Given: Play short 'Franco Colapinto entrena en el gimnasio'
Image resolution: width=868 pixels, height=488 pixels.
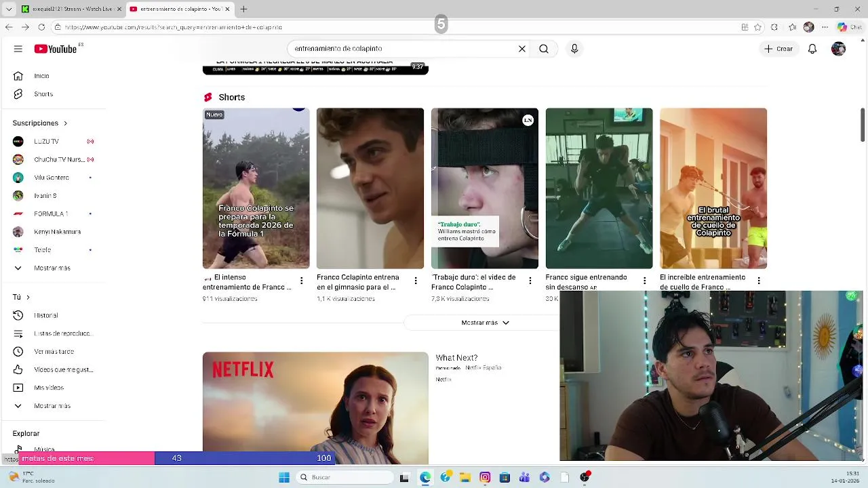Looking at the screenshot, I should [370, 188].
